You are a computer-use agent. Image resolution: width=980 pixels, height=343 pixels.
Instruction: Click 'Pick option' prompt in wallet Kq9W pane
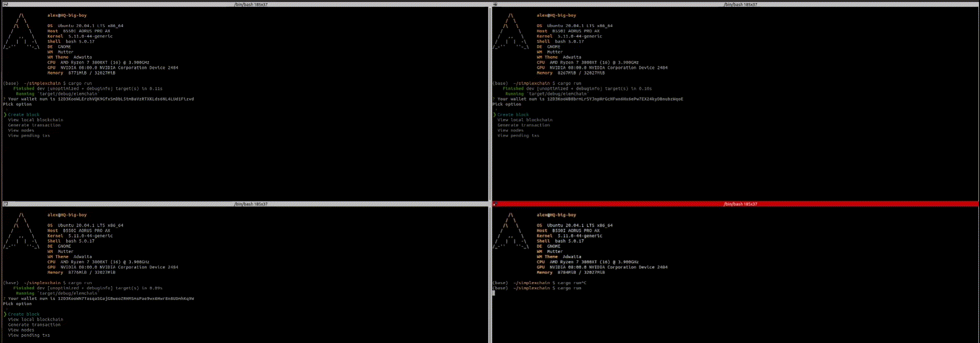tap(17, 304)
